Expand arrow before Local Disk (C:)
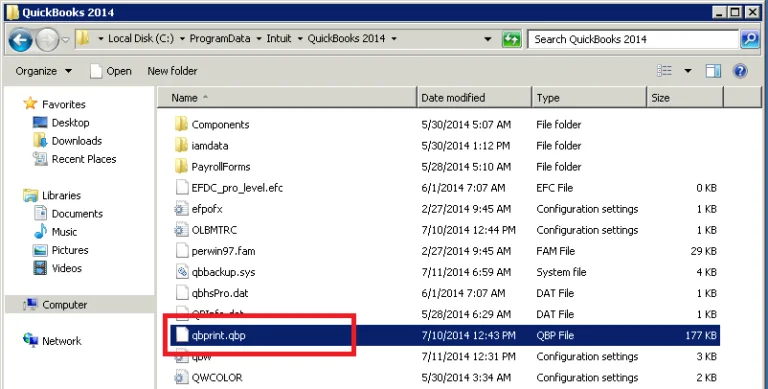This screenshot has width=768, height=389. (x=100, y=39)
